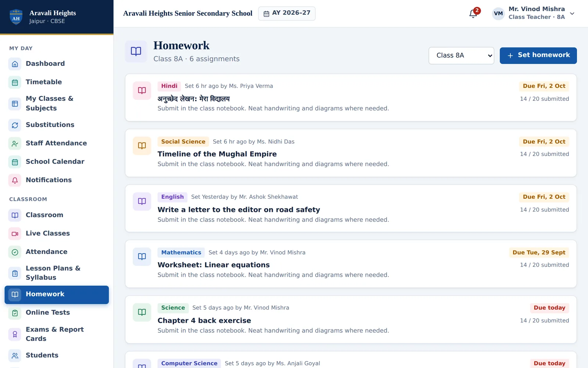Open Worksheet: Linear equations assignment
588x368 pixels.
click(x=214, y=265)
